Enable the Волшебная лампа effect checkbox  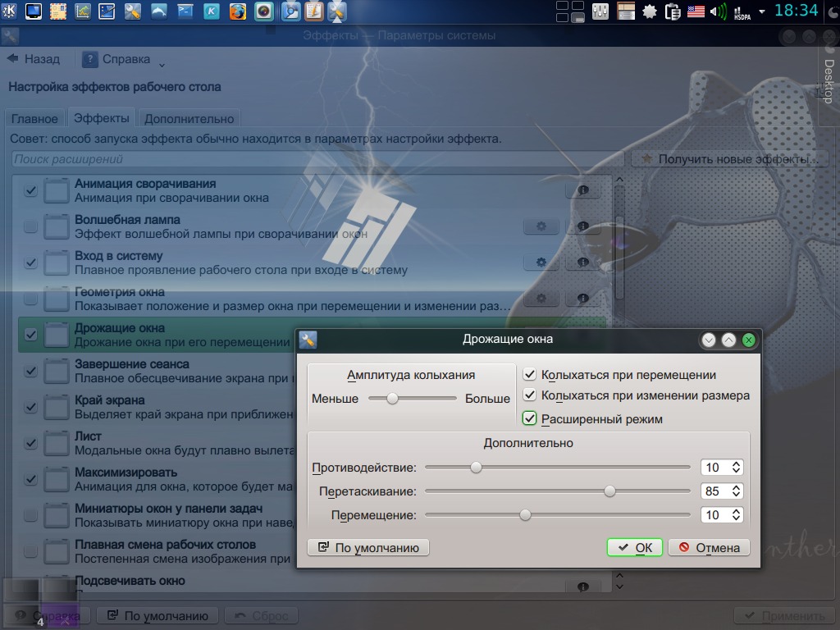[x=30, y=226]
